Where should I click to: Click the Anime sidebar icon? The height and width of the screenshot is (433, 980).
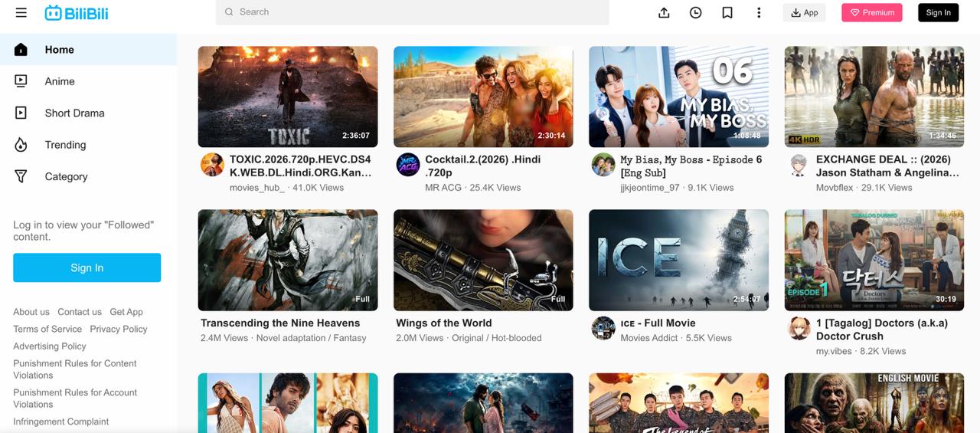click(x=21, y=81)
